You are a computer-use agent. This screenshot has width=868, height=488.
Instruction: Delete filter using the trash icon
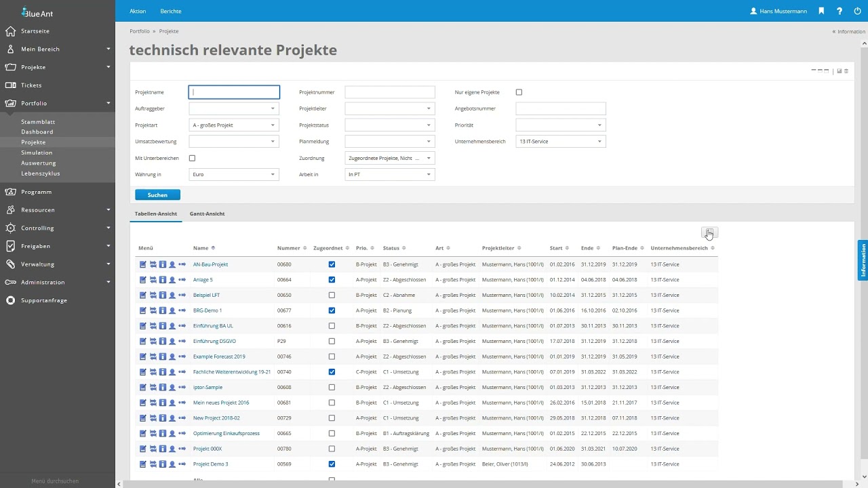click(x=846, y=70)
